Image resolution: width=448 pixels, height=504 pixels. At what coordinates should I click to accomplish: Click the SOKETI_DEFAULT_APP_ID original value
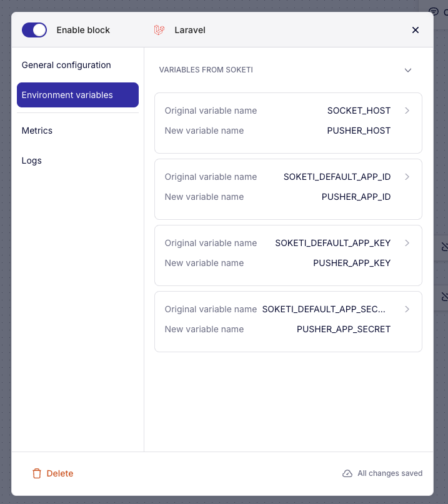click(337, 177)
